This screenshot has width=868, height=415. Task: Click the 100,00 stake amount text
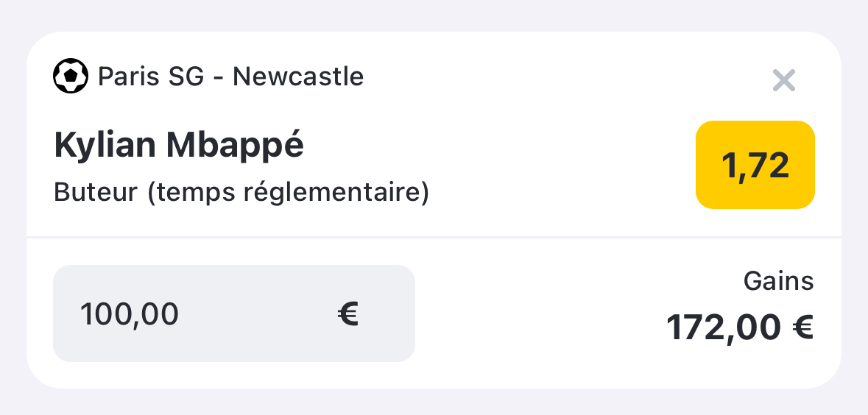pos(130,314)
